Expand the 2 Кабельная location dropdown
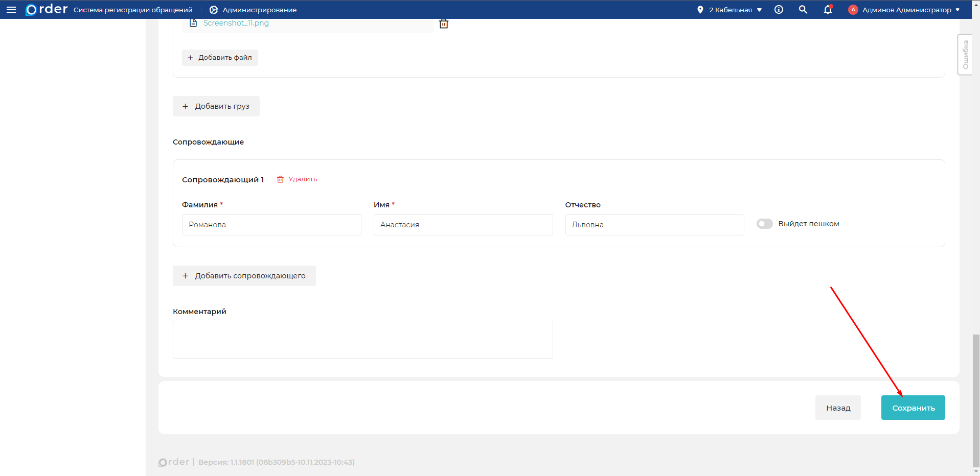The image size is (980, 476). (736, 10)
